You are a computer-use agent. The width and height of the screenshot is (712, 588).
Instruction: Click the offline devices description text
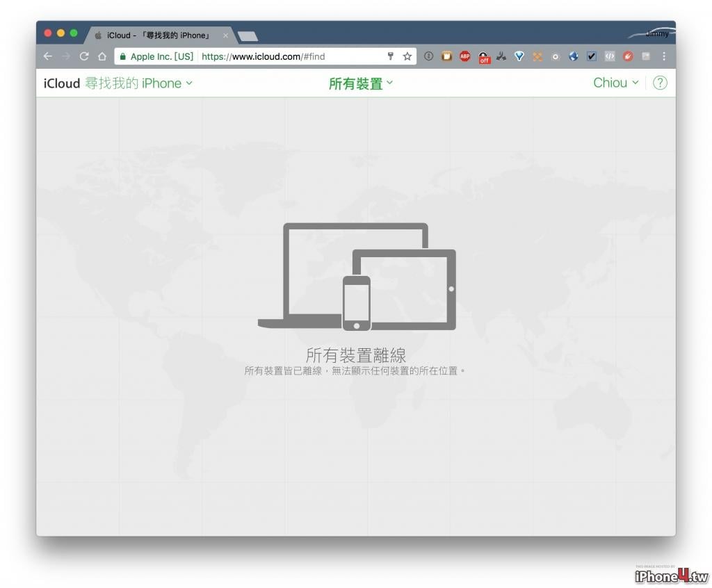tap(355, 371)
